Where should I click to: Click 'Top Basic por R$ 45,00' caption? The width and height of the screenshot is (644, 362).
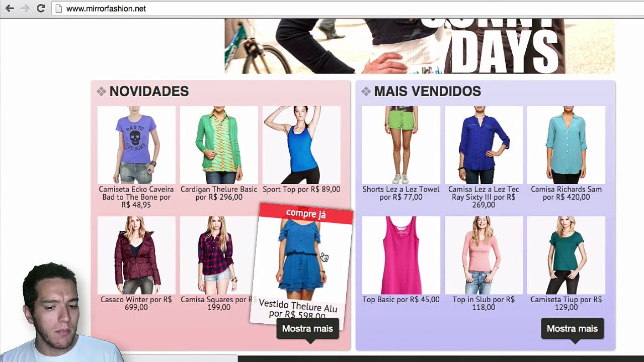pos(401,300)
